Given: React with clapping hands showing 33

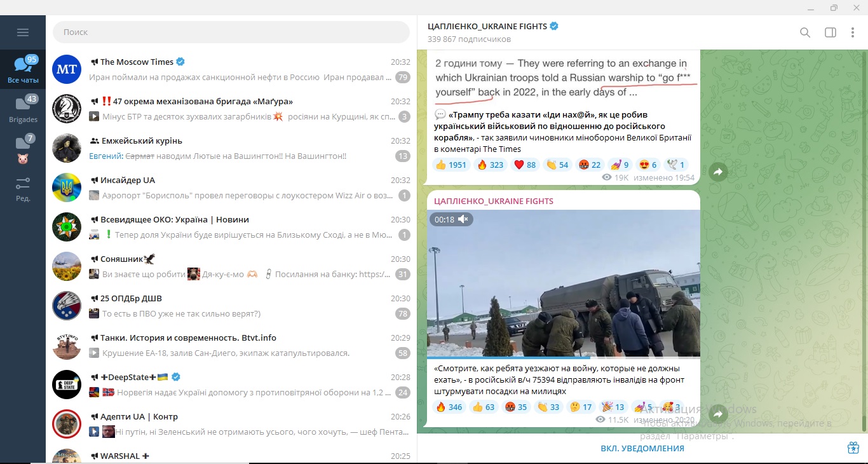Looking at the screenshot, I should 548,407.
